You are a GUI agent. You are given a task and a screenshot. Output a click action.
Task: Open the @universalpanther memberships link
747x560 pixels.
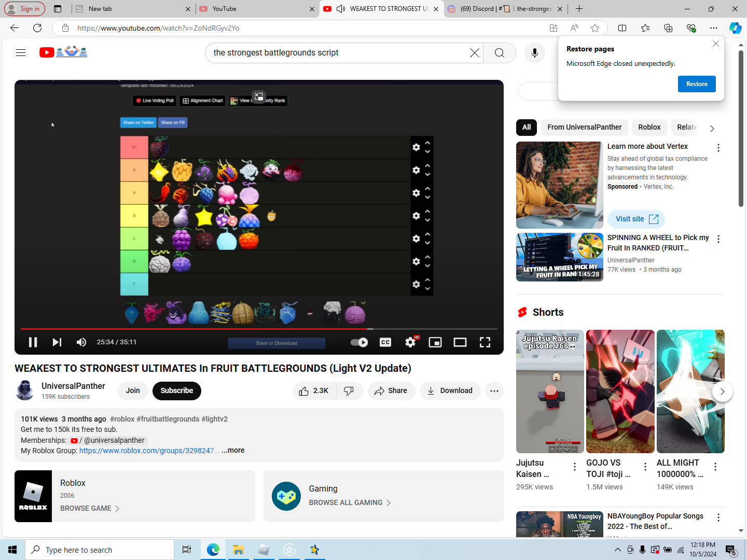[x=108, y=440]
